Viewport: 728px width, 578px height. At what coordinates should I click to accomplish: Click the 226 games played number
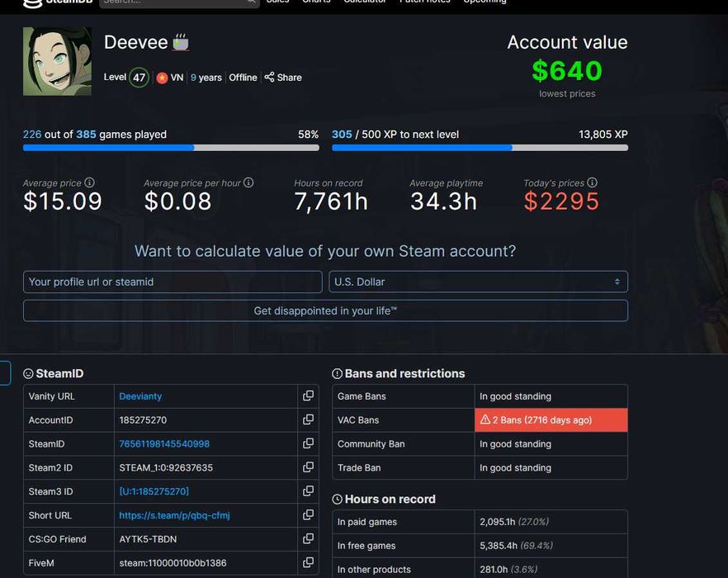32,135
